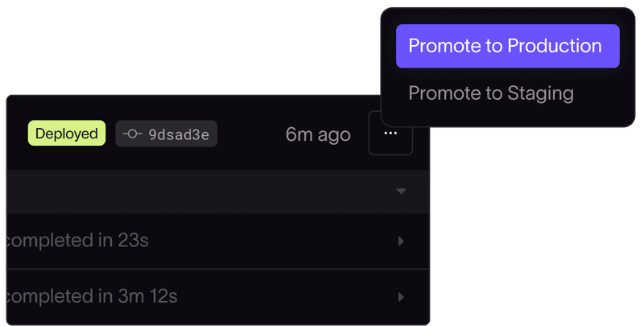Select the 'completed in 3m 12s' row text

[x=92, y=297]
